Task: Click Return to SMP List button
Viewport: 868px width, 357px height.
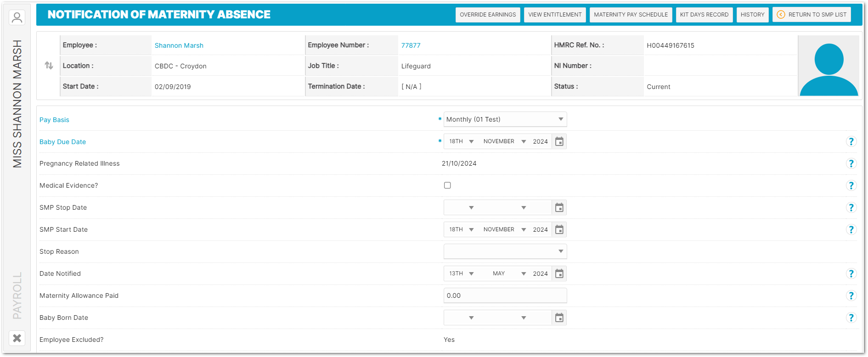Action: [812, 15]
